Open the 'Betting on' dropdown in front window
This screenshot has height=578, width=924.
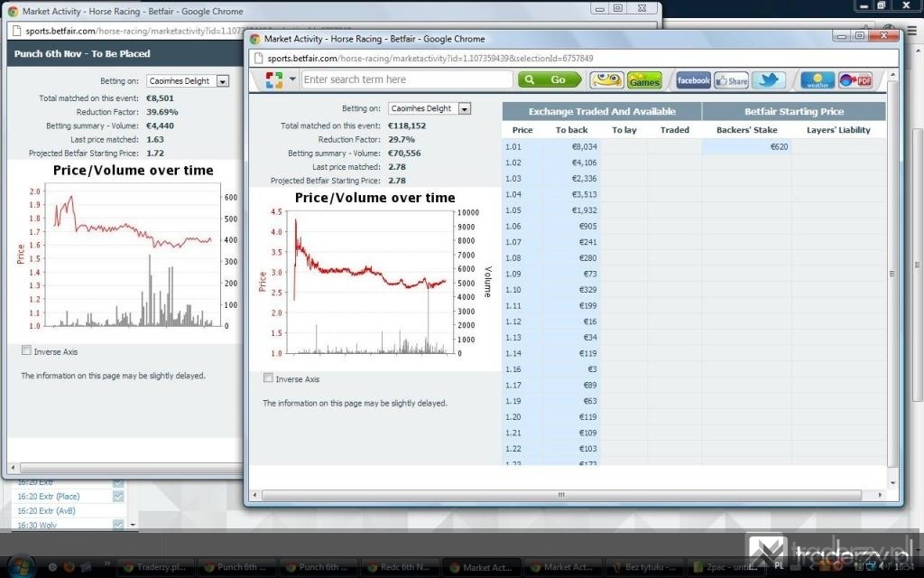point(430,108)
